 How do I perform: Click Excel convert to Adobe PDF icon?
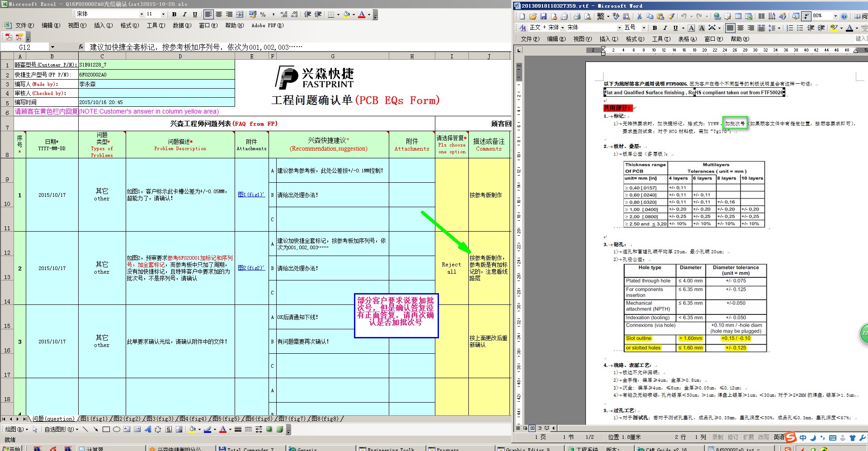coord(9,37)
